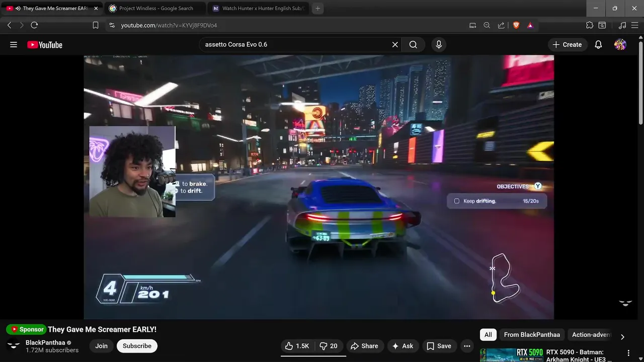Click the magnifier search button
Viewport: 644px width, 362px height.
[x=413, y=45]
